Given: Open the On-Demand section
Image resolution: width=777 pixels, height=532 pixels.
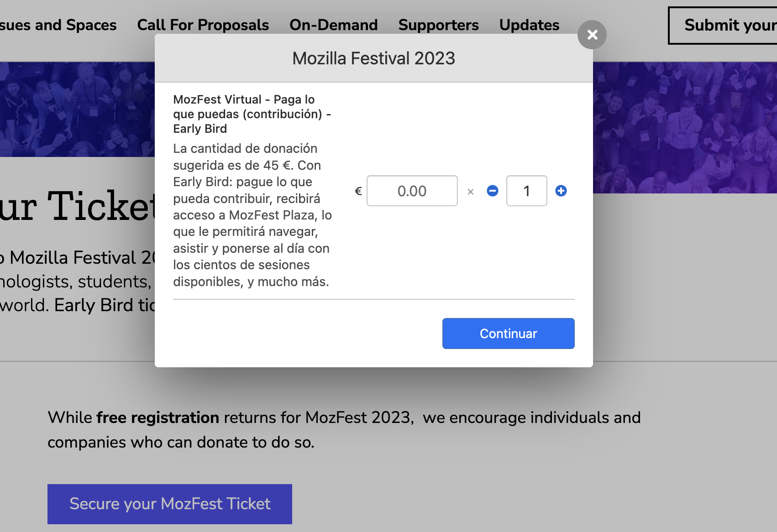Looking at the screenshot, I should (334, 25).
